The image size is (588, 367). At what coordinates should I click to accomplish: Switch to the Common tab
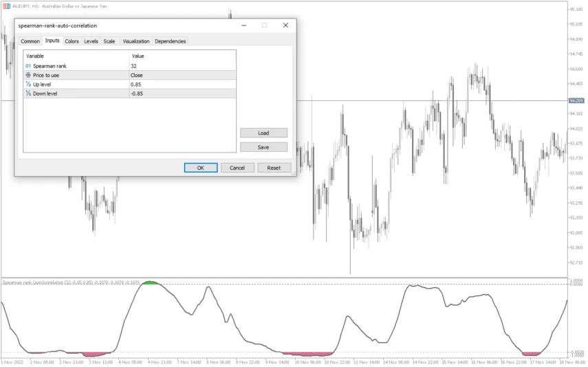(30, 41)
